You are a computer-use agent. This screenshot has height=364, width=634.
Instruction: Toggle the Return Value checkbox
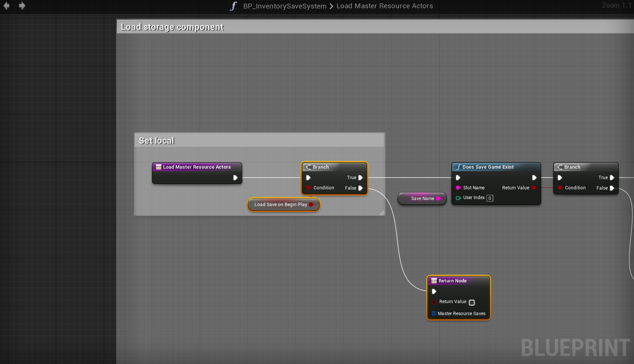click(472, 302)
